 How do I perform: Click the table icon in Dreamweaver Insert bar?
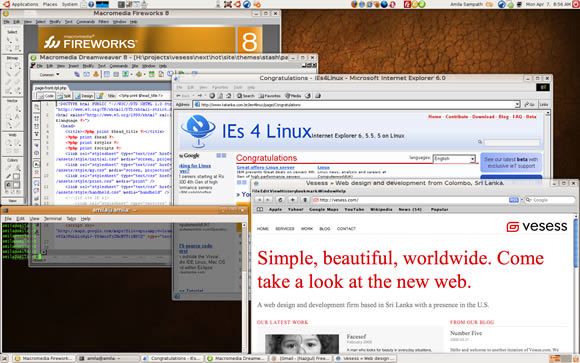[x=107, y=74]
